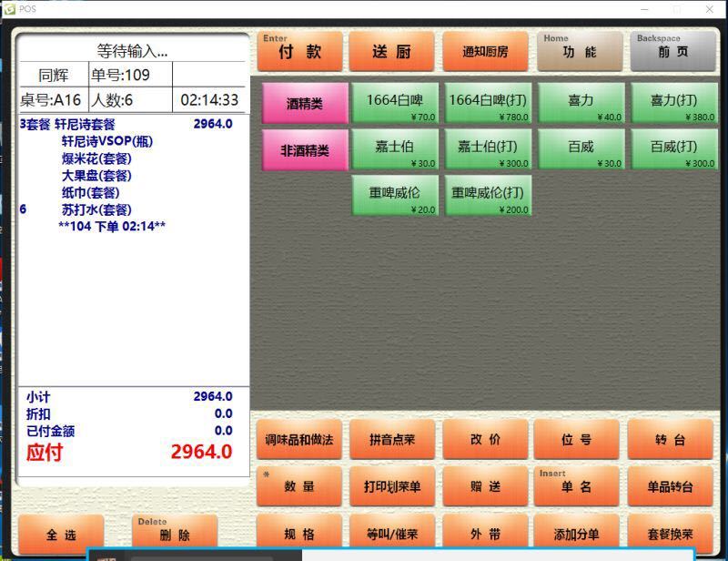This screenshot has height=561, width=728.
Task: Add 重啤威伦 ¥20 item
Action: click(x=395, y=197)
